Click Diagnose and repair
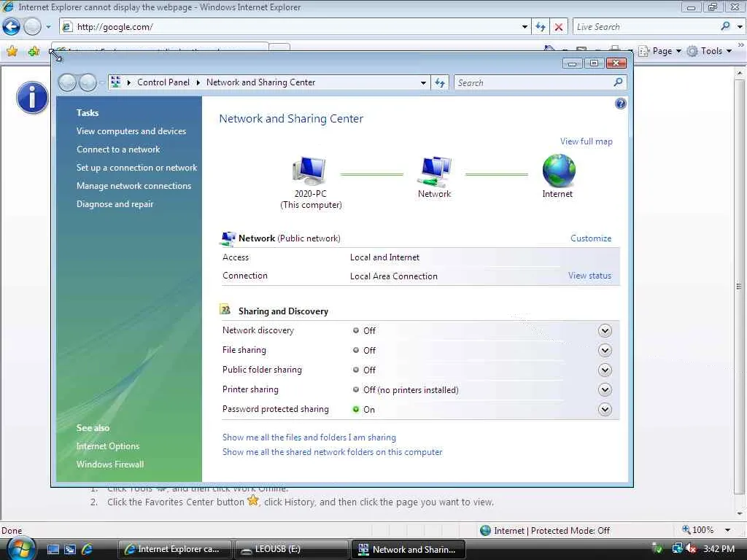This screenshot has width=747, height=560. [115, 204]
